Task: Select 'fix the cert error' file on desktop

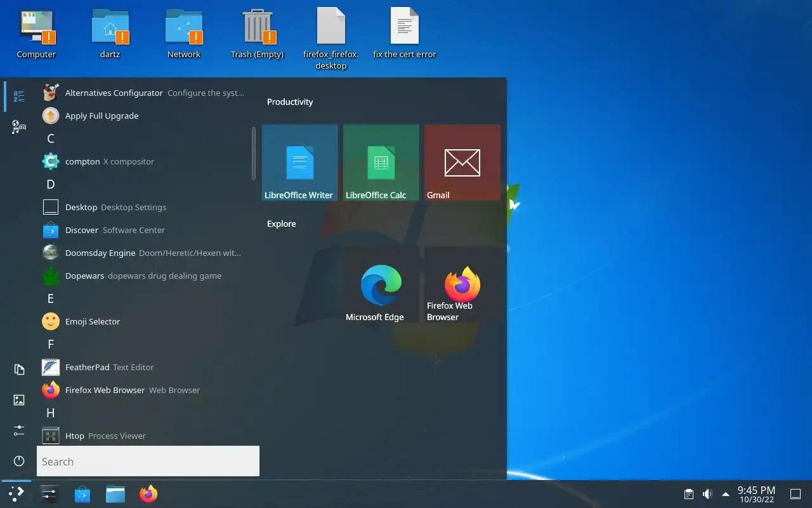Action: [405, 33]
